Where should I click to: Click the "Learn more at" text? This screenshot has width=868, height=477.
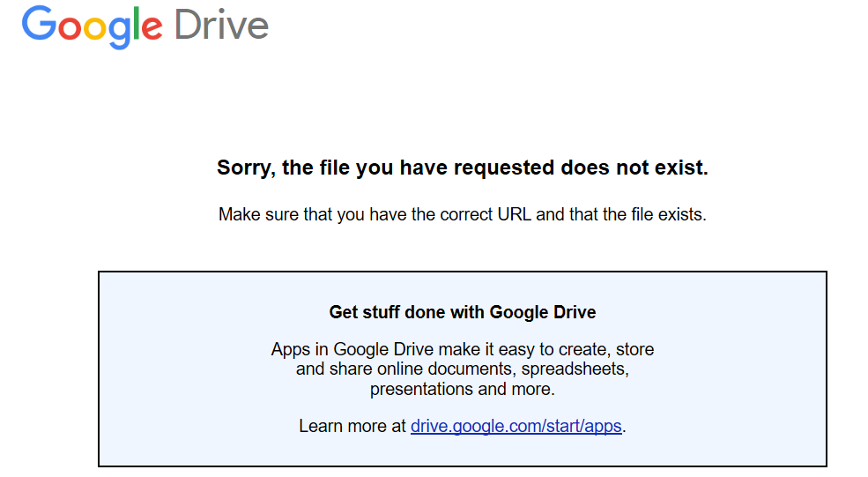tap(352, 426)
